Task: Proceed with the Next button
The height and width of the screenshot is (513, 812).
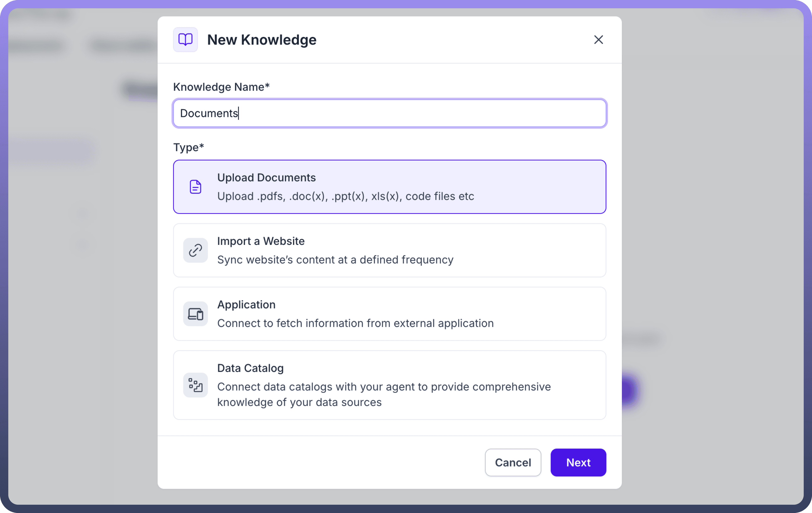Action: pos(578,462)
